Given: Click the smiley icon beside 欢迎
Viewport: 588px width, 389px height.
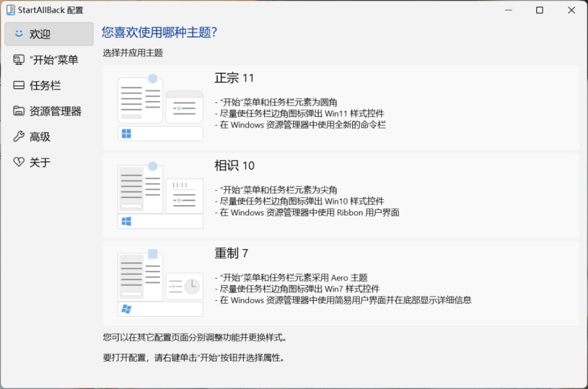Looking at the screenshot, I should click(x=19, y=33).
